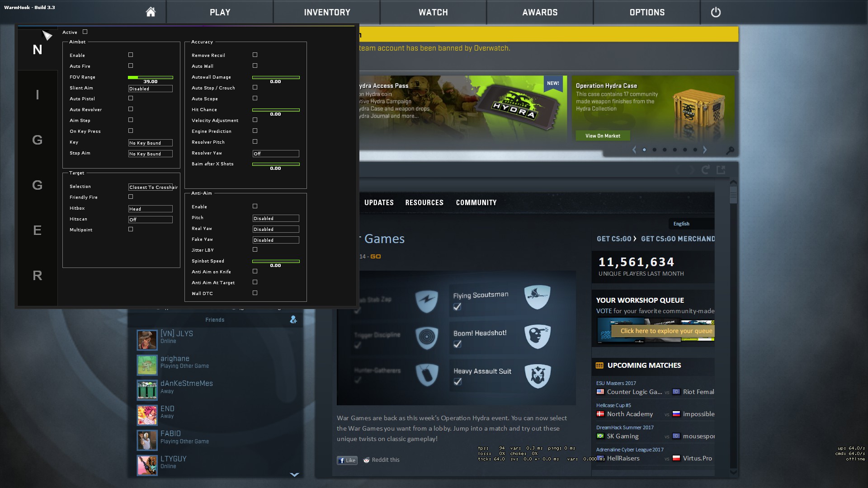Open the WATCH menu
The width and height of the screenshot is (868, 488).
coord(433,12)
